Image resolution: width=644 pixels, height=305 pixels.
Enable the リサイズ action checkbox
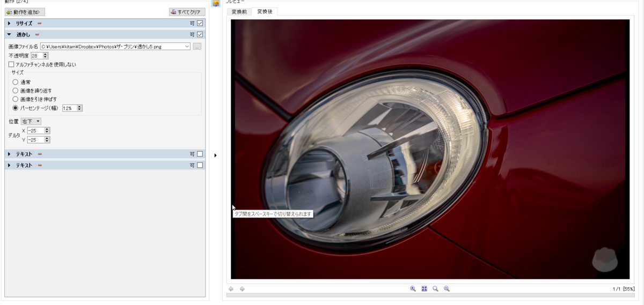[200, 24]
